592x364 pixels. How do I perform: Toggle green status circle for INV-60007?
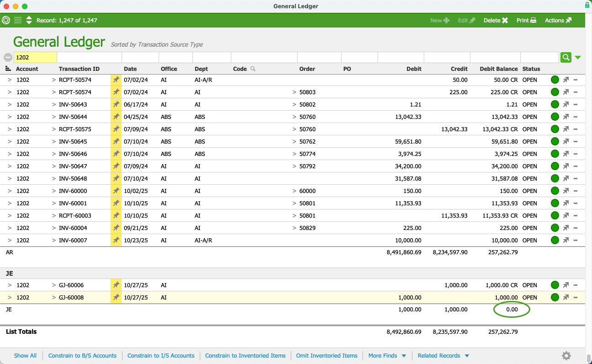coord(555,240)
